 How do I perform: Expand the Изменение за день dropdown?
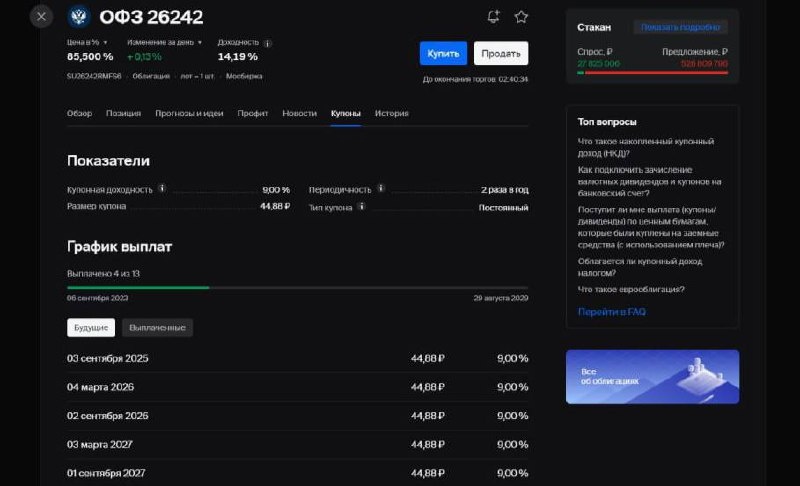(199, 42)
